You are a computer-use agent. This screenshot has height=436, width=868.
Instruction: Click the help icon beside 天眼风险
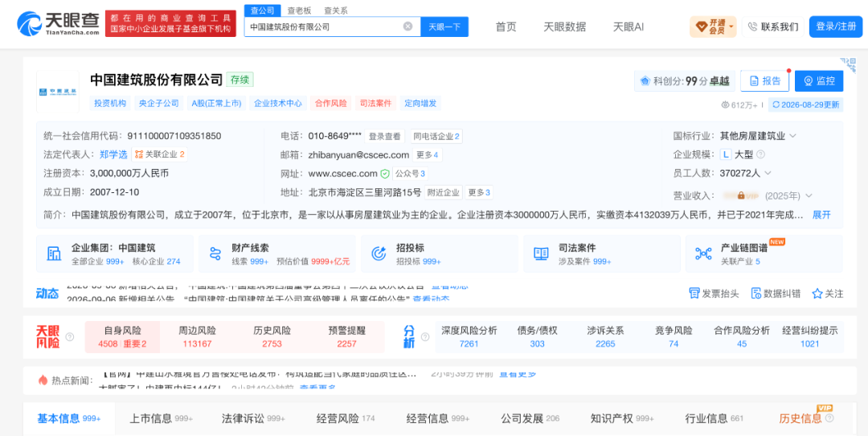70,336
